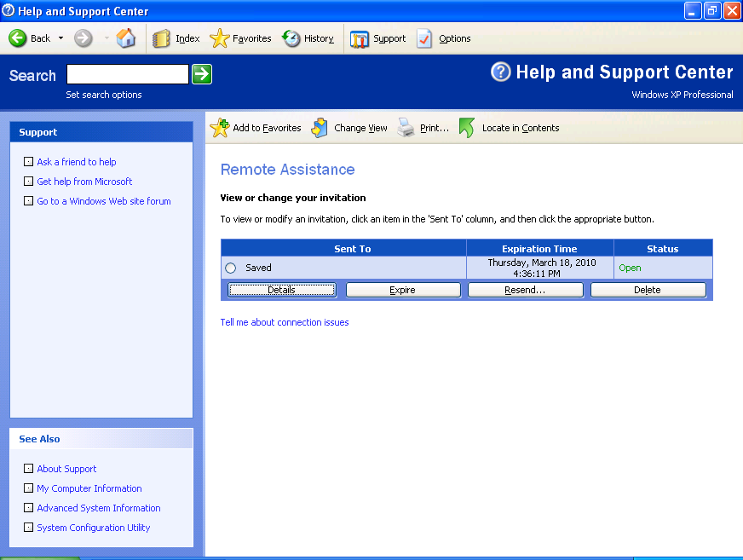Start search with green arrow button
The height and width of the screenshot is (560, 743).
coord(202,74)
